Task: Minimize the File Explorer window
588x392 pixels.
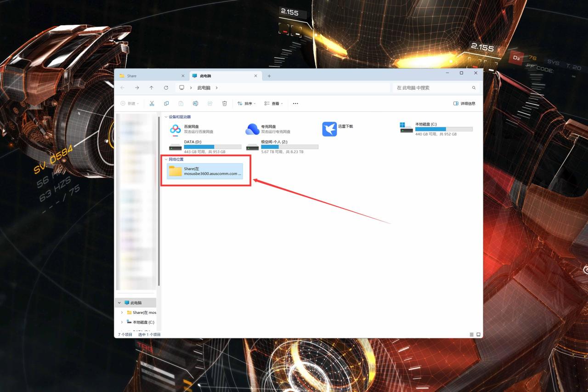Action: [447, 73]
